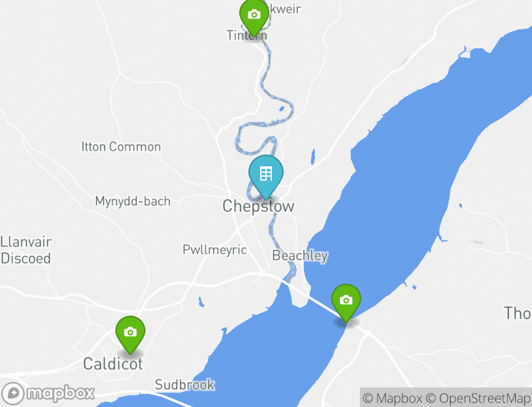
Task: Click the Brockweir label beside the Tintern marker
Action: (284, 9)
